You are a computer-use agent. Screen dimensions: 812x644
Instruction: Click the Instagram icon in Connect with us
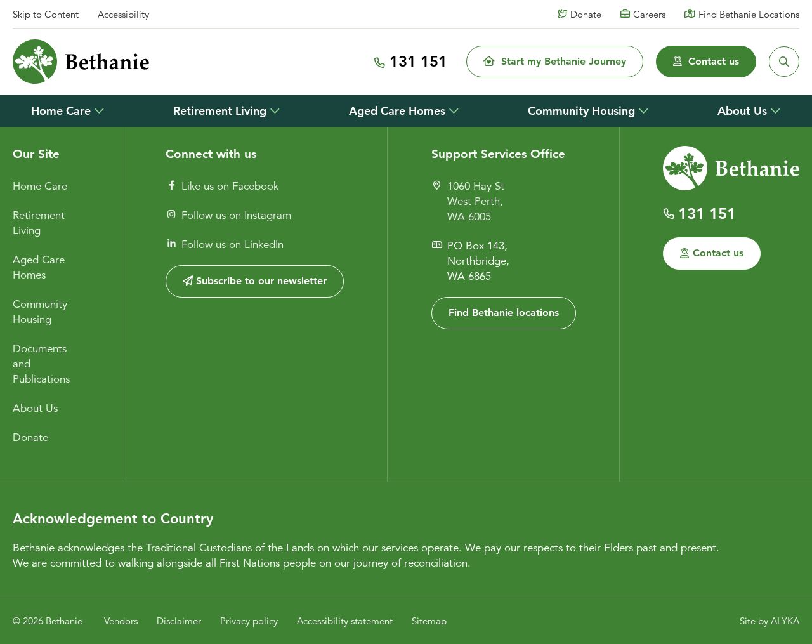coord(171,214)
